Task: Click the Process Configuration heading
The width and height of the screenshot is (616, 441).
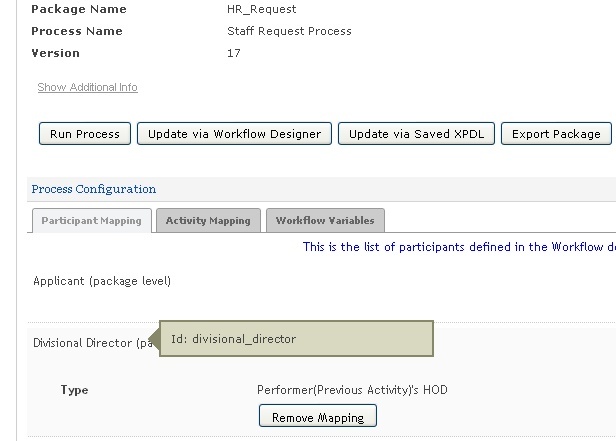Action: click(94, 189)
